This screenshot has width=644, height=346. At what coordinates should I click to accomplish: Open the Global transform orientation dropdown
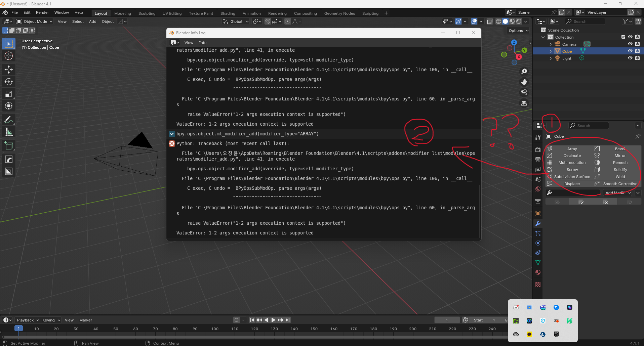click(x=236, y=21)
